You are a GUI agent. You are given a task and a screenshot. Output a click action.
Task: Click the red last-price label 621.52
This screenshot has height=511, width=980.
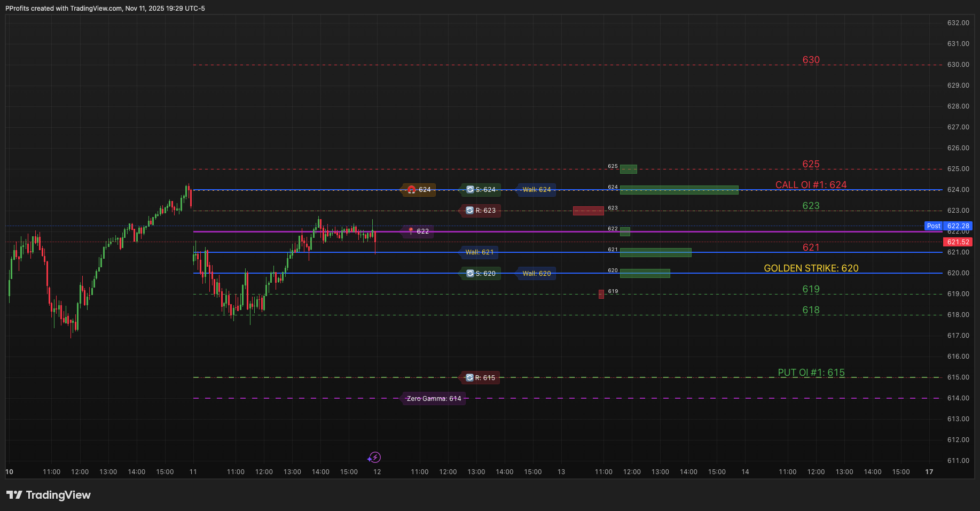tap(958, 242)
